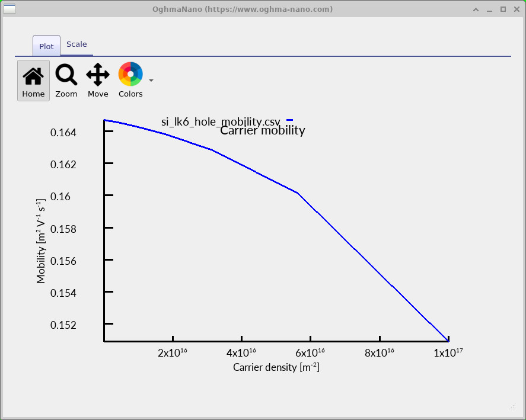This screenshot has height=420, width=526.
Task: Click the 6x10^16 x-axis tick label
Action: (310, 352)
